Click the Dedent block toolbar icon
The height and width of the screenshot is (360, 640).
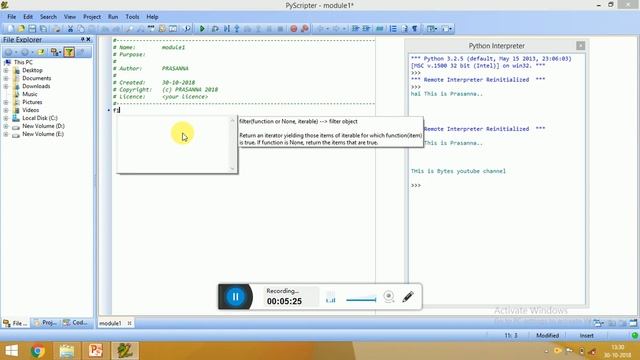coord(367,29)
